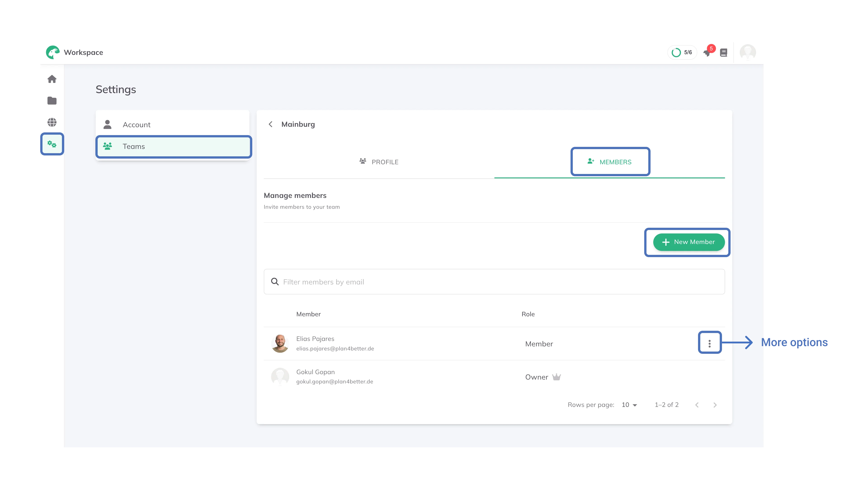Click the New Member button
Viewport: 868px width, 488px height.
[x=689, y=242]
